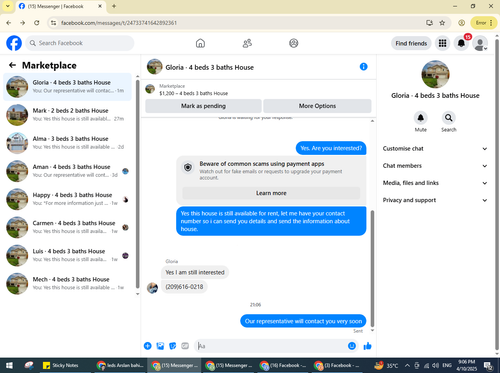Go back in browser
Screen dimensions: 500x373
pos(9,23)
